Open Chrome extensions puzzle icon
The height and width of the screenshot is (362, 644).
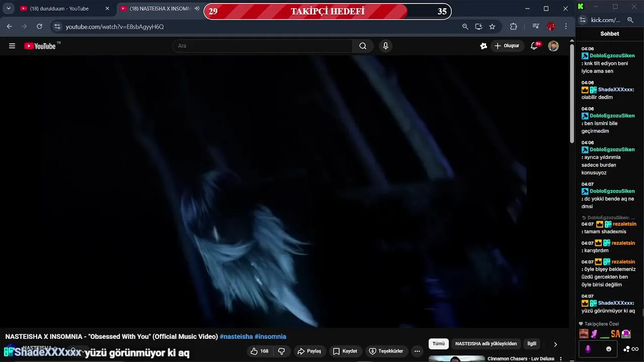[x=513, y=27]
